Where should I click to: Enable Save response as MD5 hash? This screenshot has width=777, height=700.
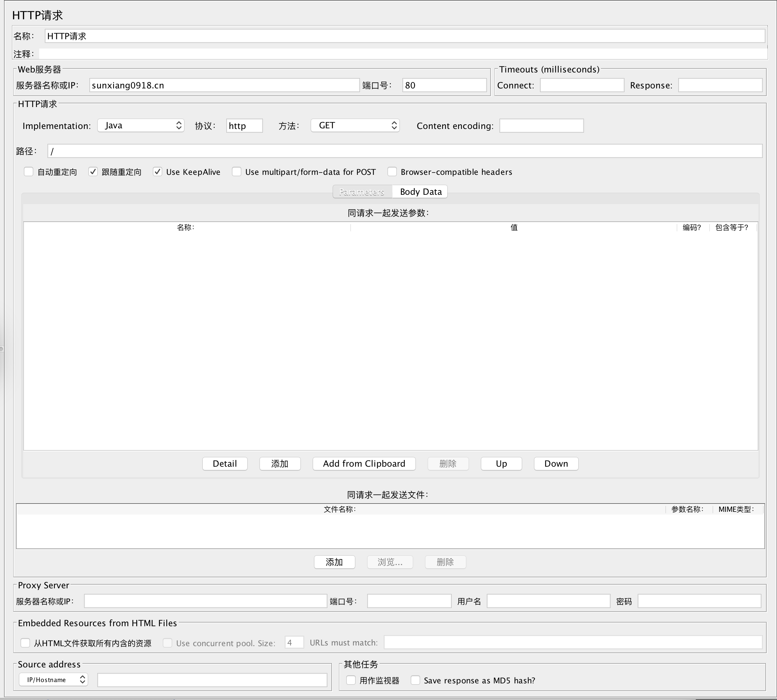[x=415, y=680]
